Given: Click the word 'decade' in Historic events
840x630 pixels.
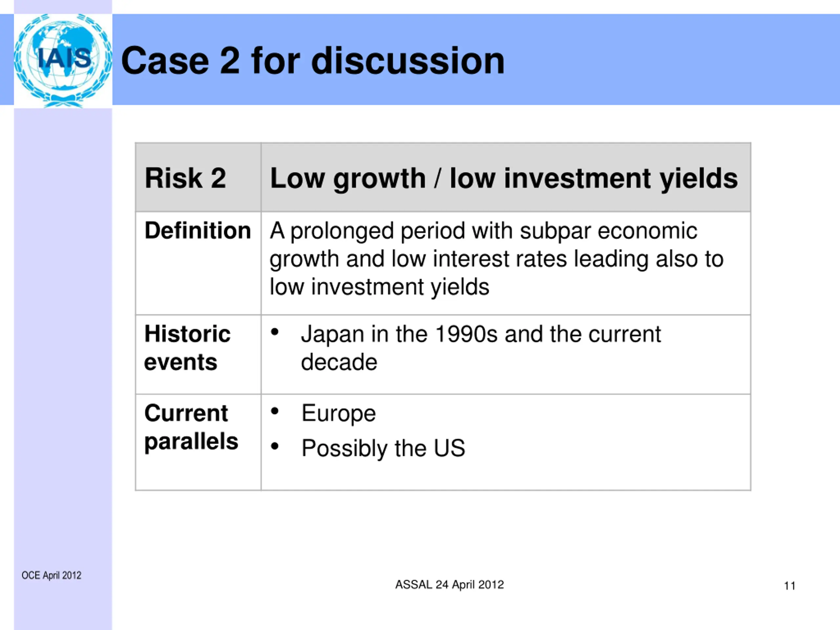Looking at the screenshot, I should pyautogui.click(x=339, y=362).
